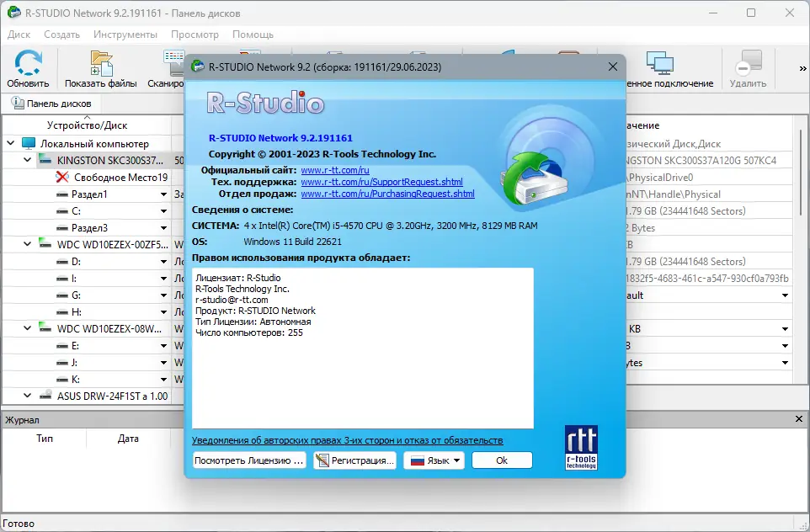810x532 pixels.
Task: Click the ASUS DRW-24F1ST optical drive icon
Action: (45, 396)
